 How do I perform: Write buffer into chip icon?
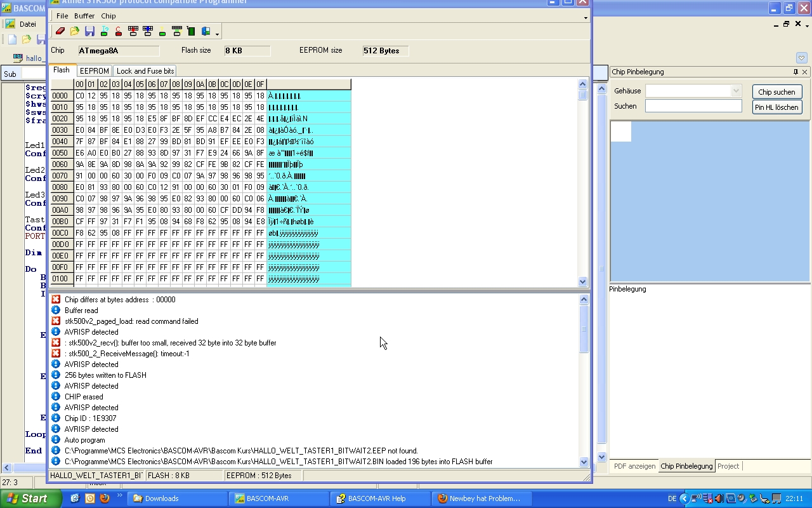tap(133, 31)
